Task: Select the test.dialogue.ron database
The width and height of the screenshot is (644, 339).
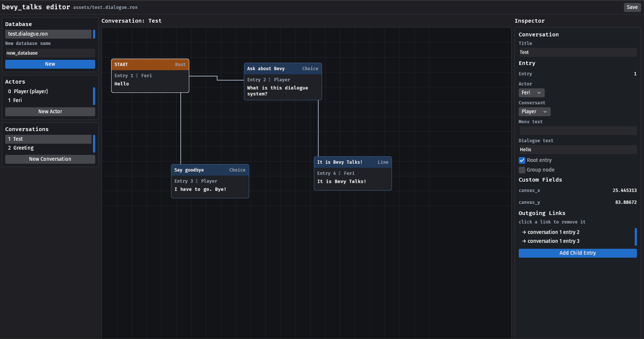Action: (48, 34)
